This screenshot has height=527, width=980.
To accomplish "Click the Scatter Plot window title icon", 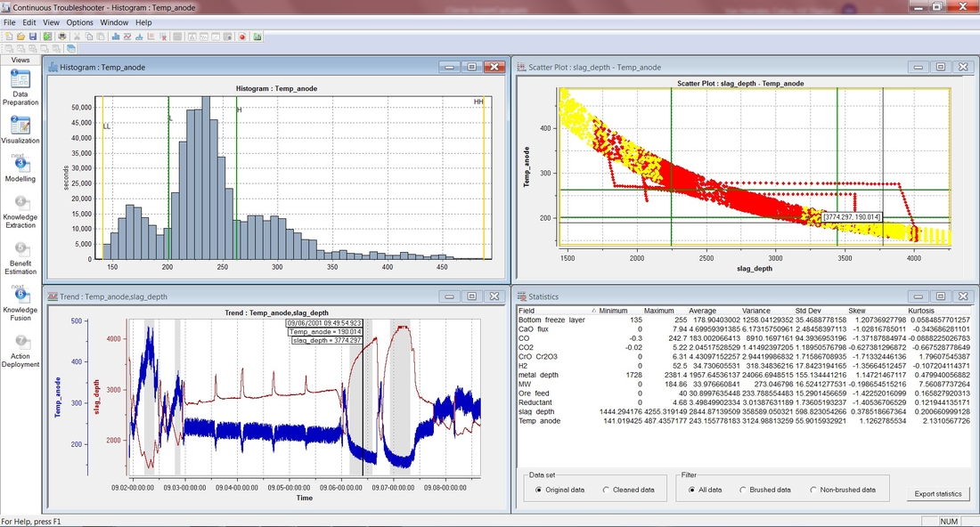I will (x=521, y=67).
